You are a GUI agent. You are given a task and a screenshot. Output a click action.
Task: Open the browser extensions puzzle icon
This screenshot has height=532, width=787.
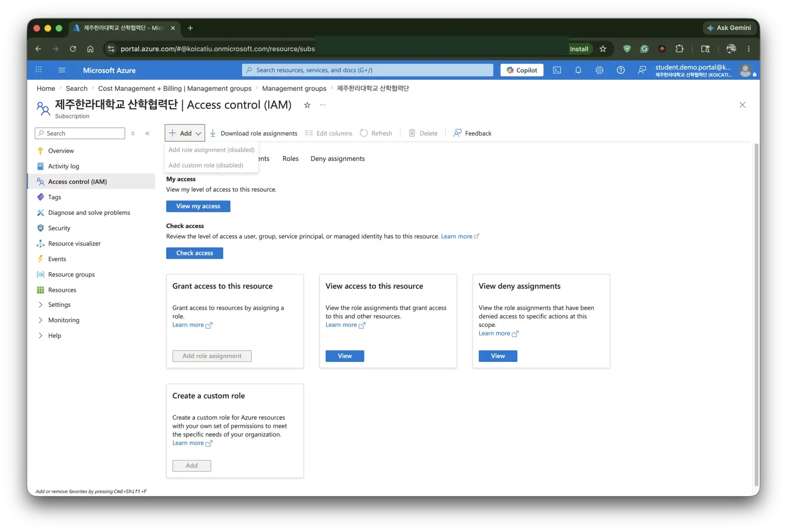(679, 49)
